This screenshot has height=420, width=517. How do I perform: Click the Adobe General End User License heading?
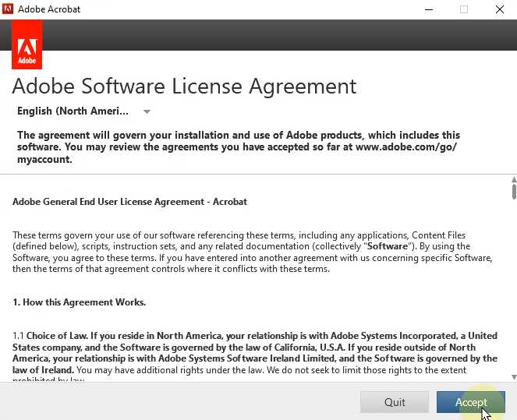129,202
